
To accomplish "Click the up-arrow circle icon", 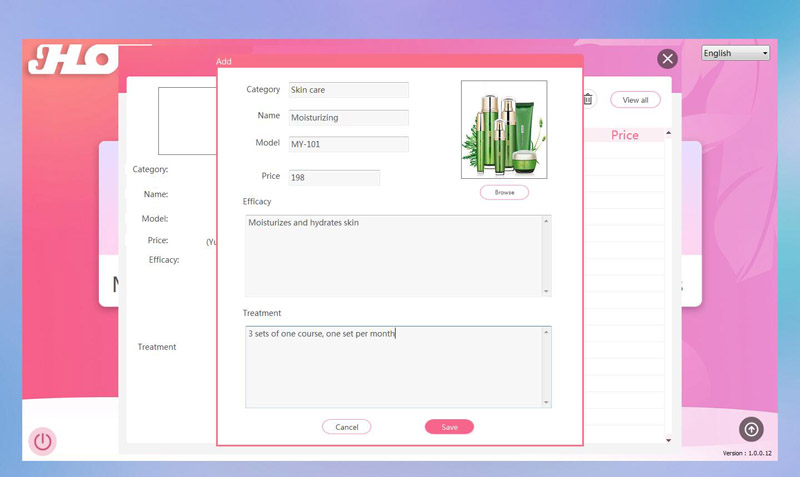I will click(751, 429).
